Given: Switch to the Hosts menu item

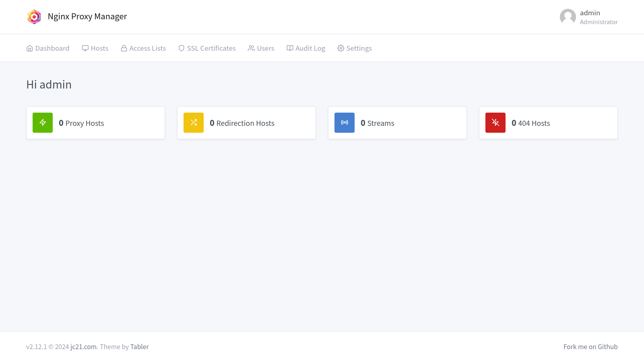Looking at the screenshot, I should coord(99,48).
